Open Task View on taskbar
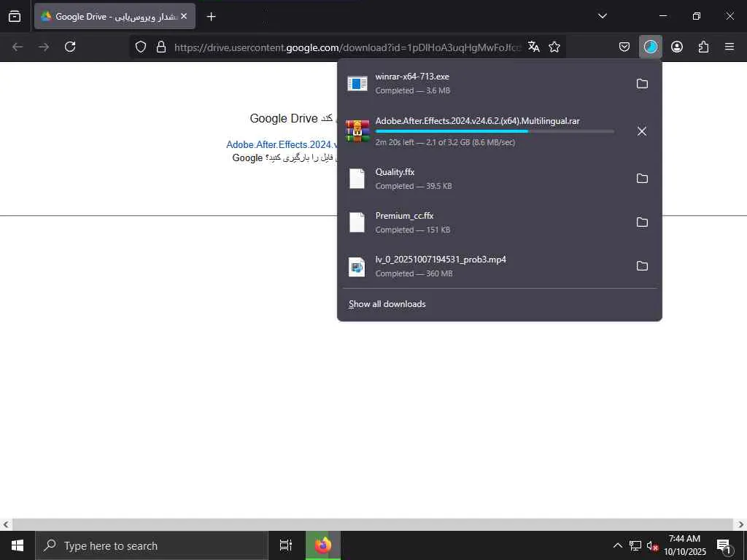Screen dimensions: 747x560 [x=286, y=545]
